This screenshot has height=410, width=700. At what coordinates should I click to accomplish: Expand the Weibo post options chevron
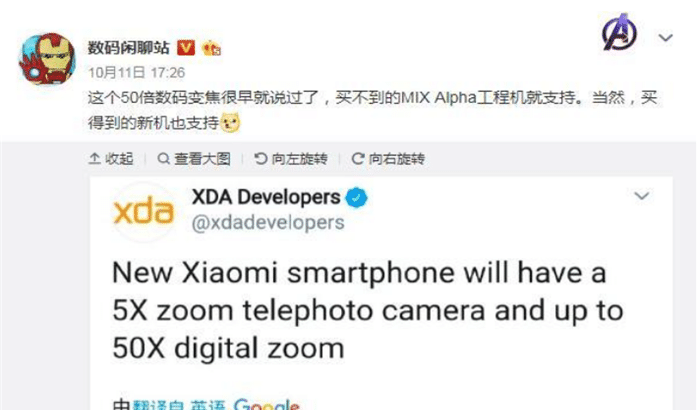(x=666, y=38)
